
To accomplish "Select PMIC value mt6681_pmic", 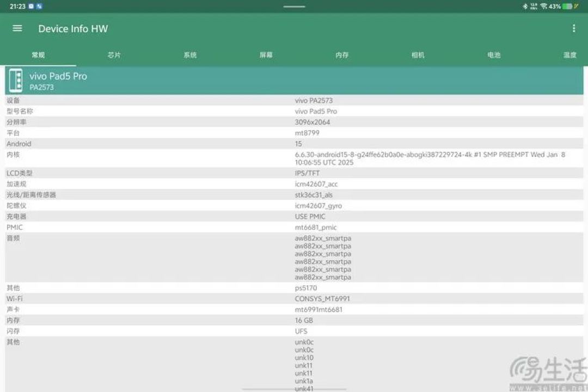I will point(316,228).
